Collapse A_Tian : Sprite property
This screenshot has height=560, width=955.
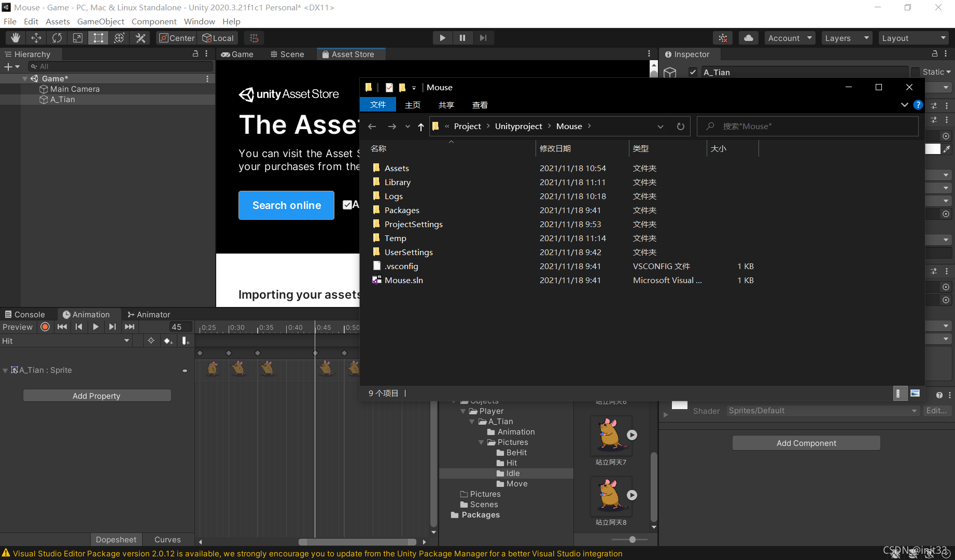click(5, 370)
